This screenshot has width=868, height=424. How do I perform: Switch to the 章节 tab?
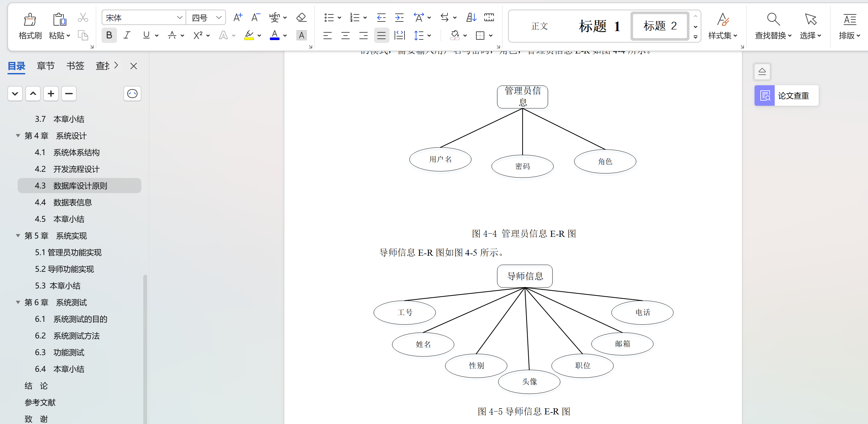pyautogui.click(x=46, y=66)
